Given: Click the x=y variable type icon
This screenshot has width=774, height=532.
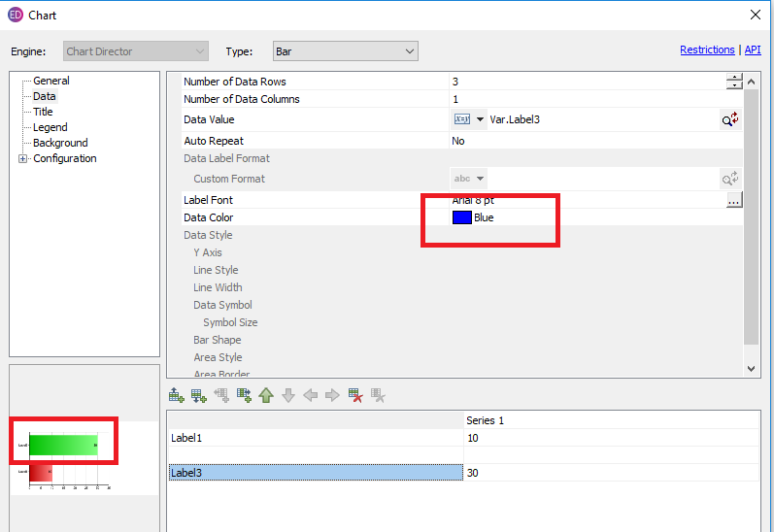Looking at the screenshot, I should 461,119.
